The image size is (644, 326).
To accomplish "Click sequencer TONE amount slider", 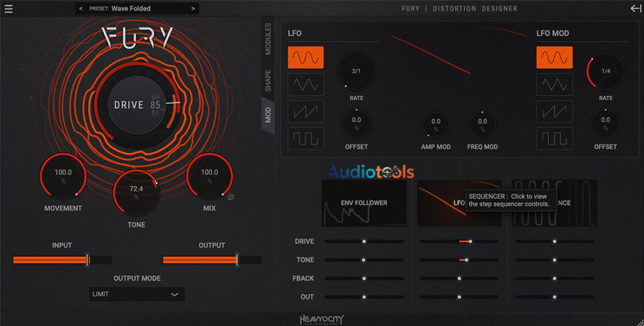I will [555, 260].
